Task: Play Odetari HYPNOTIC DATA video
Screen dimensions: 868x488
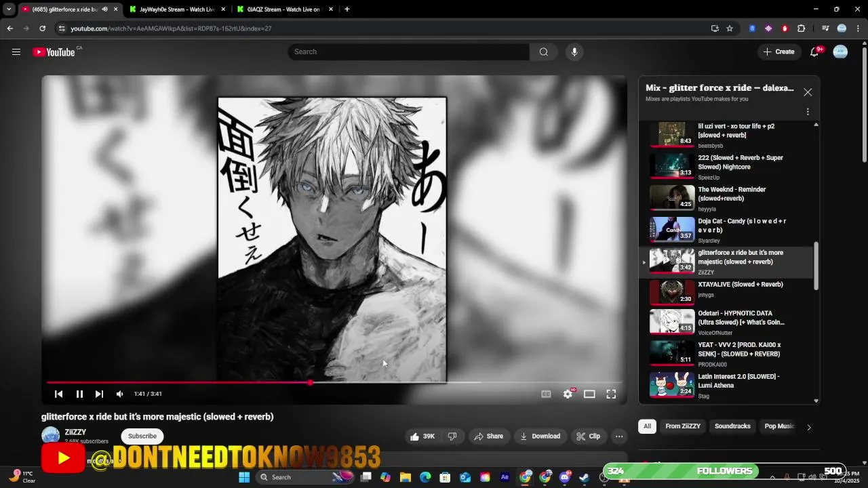Action: (726, 322)
